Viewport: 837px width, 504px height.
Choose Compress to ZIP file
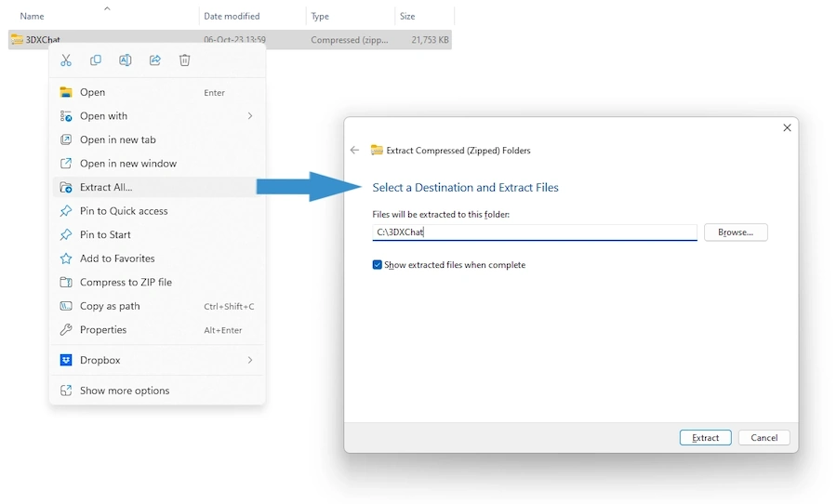[126, 282]
